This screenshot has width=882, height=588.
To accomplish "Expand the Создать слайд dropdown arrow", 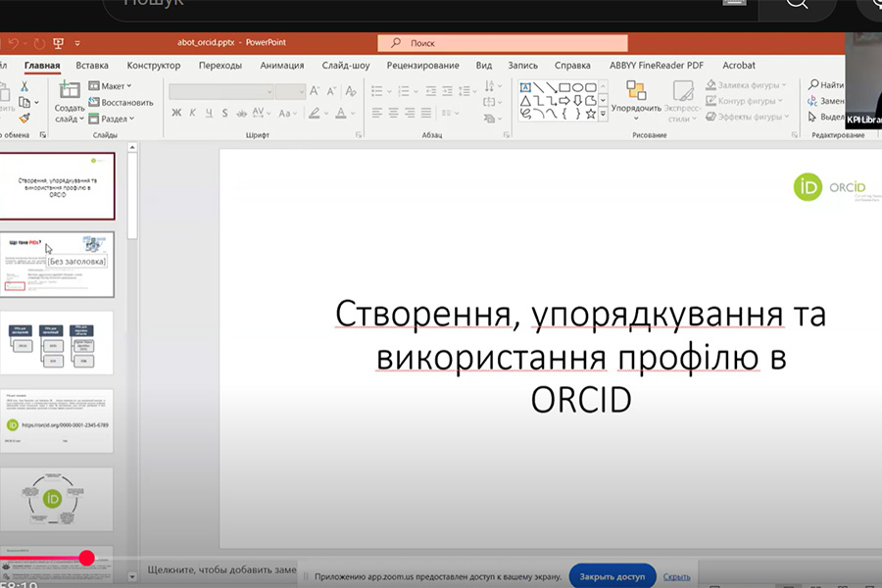I will tap(81, 119).
